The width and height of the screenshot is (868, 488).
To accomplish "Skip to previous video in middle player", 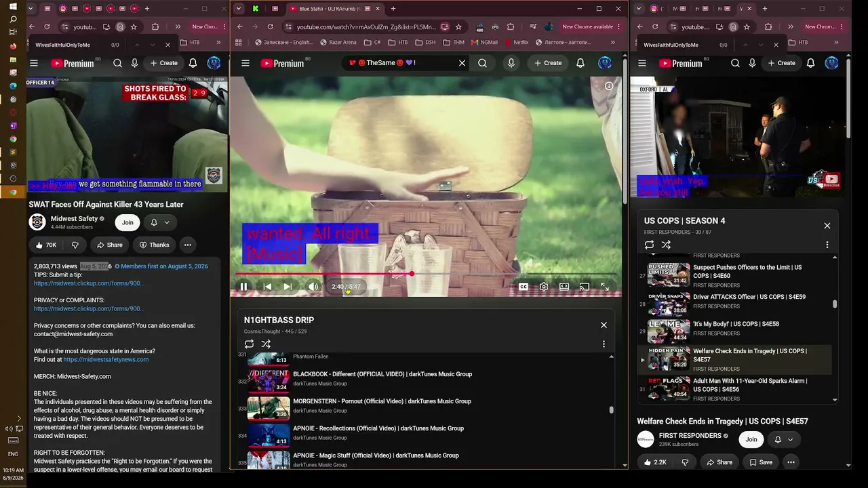I will click(x=267, y=287).
